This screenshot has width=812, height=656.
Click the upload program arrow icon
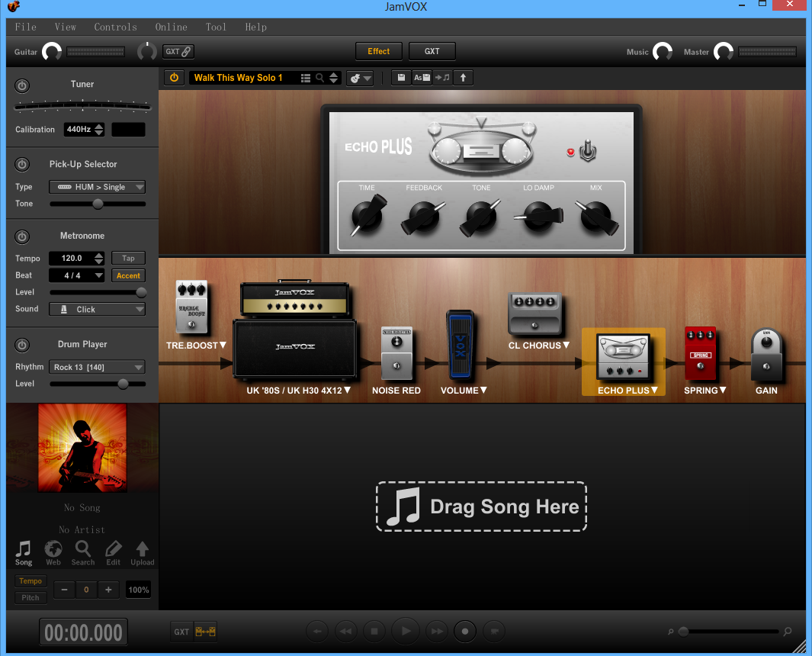pos(463,78)
